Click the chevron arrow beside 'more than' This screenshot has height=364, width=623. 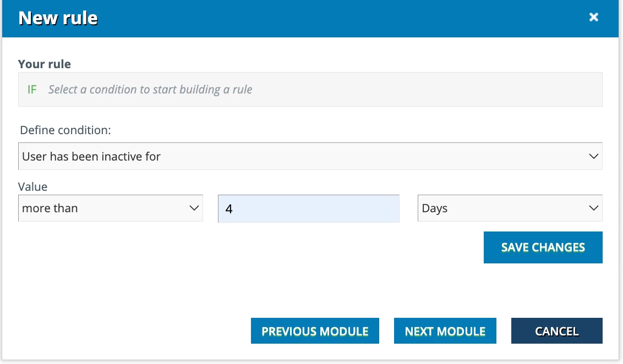coord(194,208)
